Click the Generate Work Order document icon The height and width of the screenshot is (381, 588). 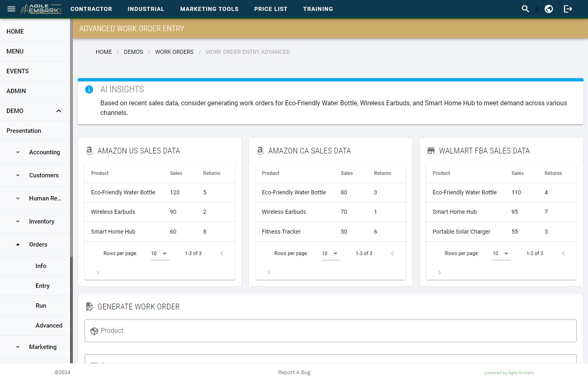(89, 307)
